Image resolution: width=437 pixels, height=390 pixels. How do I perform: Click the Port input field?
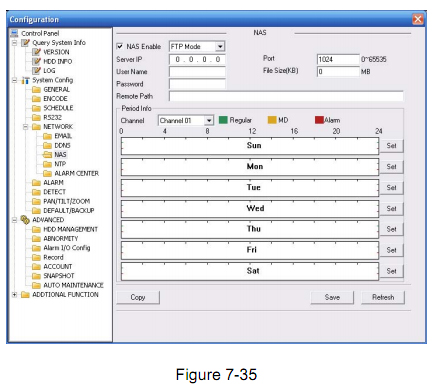338,60
